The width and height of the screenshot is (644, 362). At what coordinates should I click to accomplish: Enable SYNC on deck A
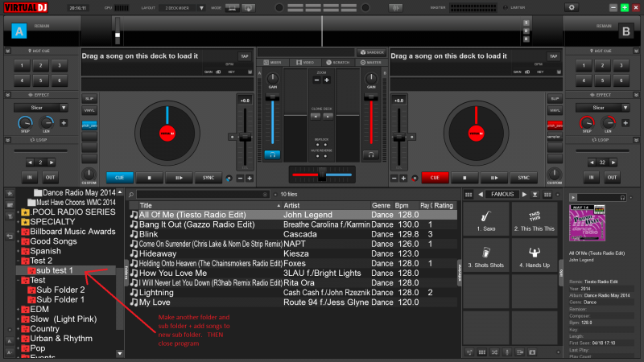(x=208, y=178)
